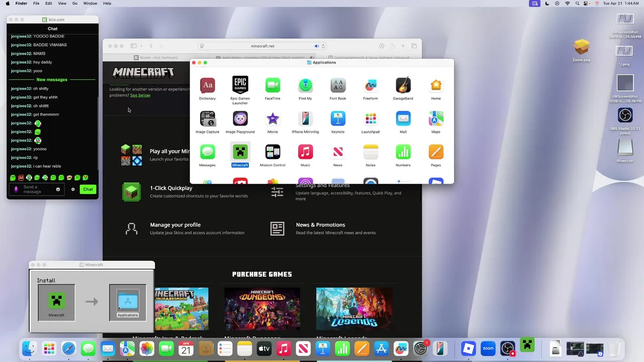
Task: Open Minecraft Legends game thumbnail
Action: click(354, 309)
